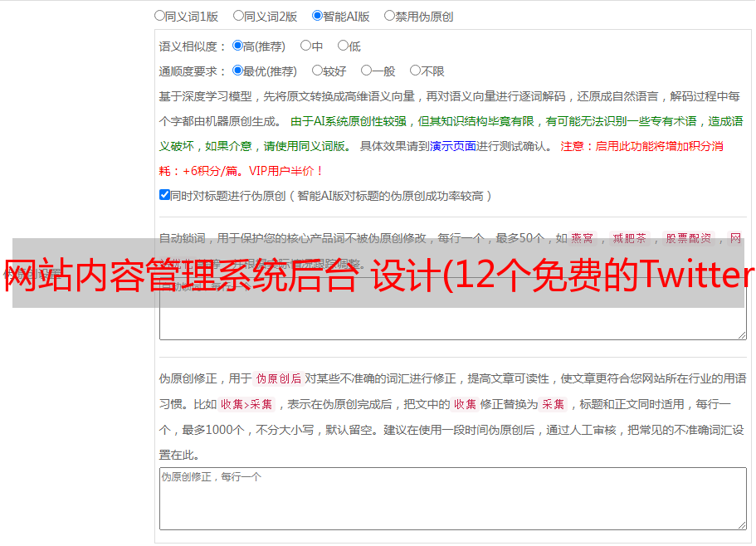Viewport: 756px width, 546px height.
Task: Click the 燕窝 example keyword tag
Action: point(583,238)
